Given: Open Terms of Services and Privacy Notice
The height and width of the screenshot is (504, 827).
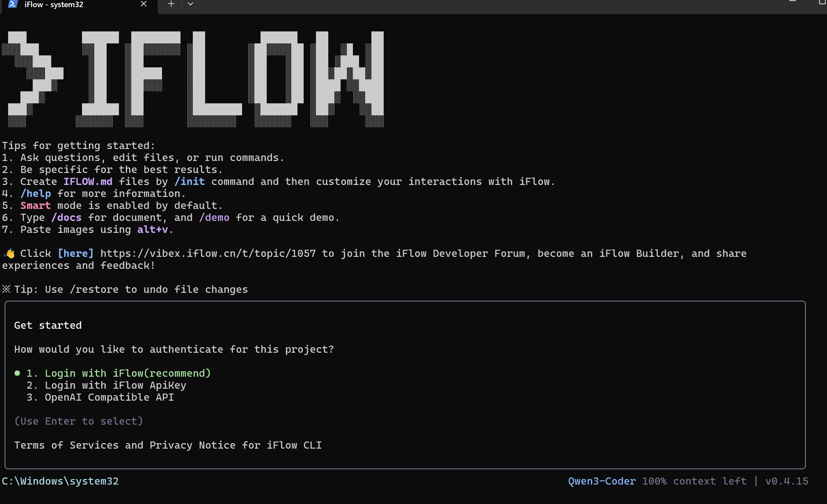Looking at the screenshot, I should click(x=168, y=445).
